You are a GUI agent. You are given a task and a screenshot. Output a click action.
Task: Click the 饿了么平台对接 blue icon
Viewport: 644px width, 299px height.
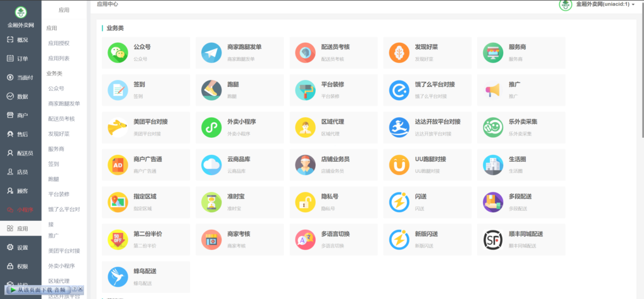(399, 90)
